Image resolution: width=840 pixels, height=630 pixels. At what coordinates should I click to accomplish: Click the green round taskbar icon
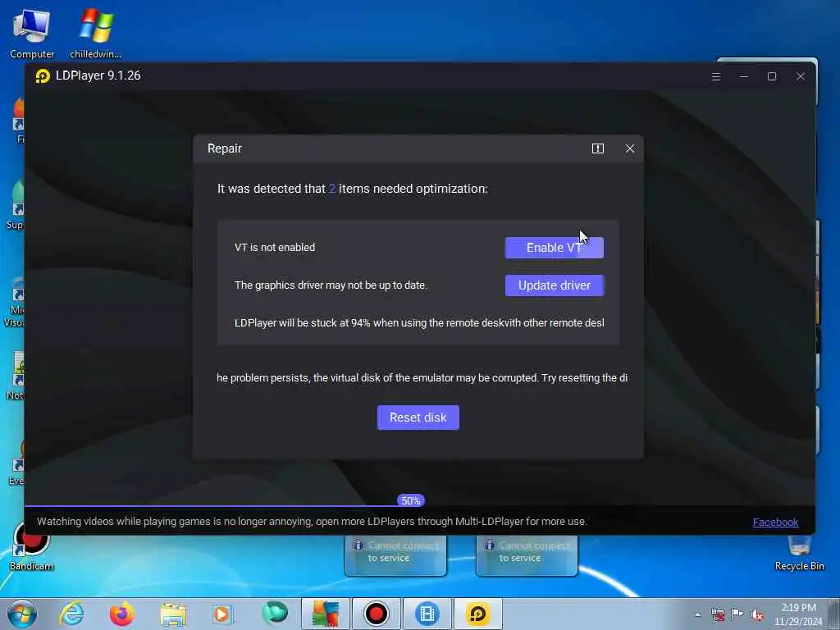coord(274,614)
